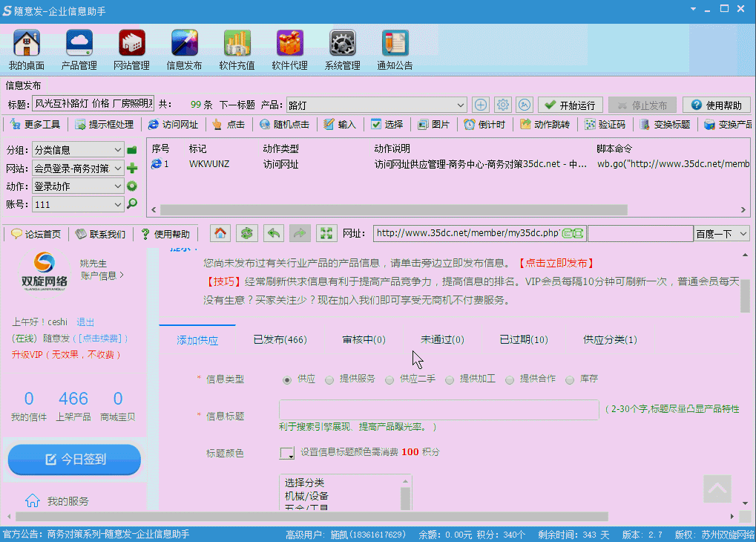Click 访问网址 toolbar item
The width and height of the screenshot is (756, 542).
point(174,125)
